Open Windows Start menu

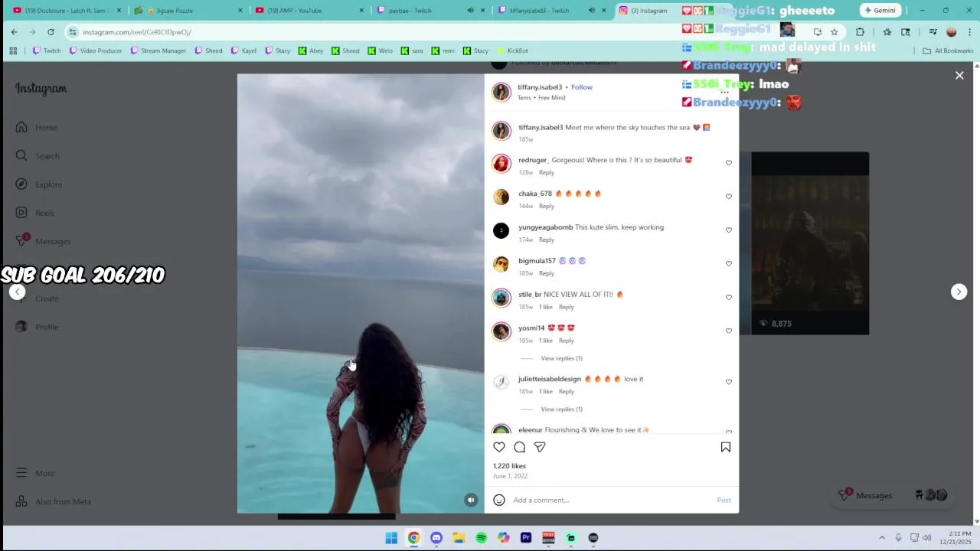coord(391,538)
